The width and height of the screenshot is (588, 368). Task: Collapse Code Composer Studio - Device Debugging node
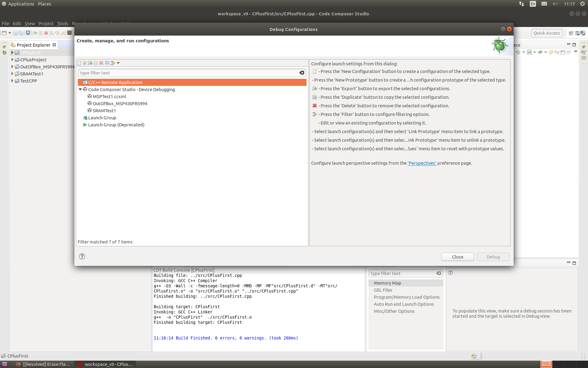(x=80, y=90)
